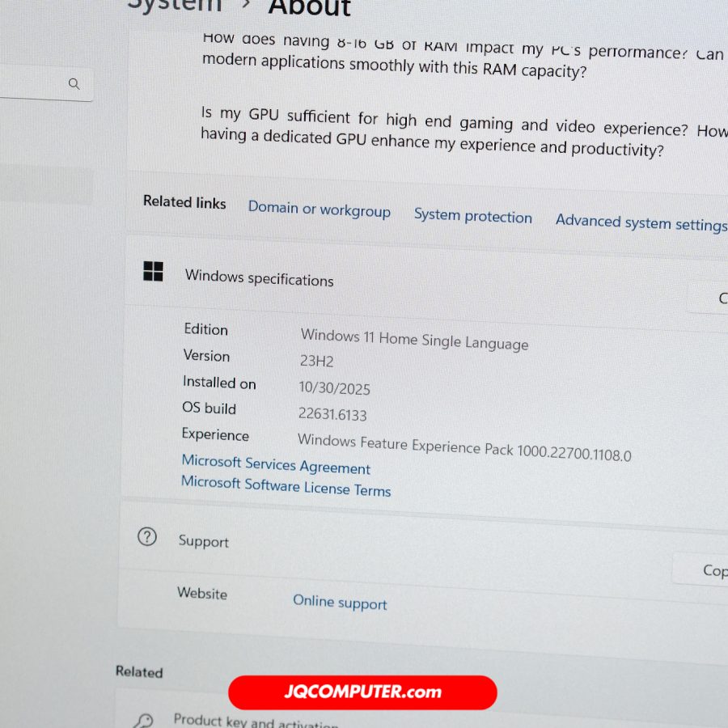View the Microsoft Software License Terms
Screen dimensions: 728x728
click(x=286, y=486)
